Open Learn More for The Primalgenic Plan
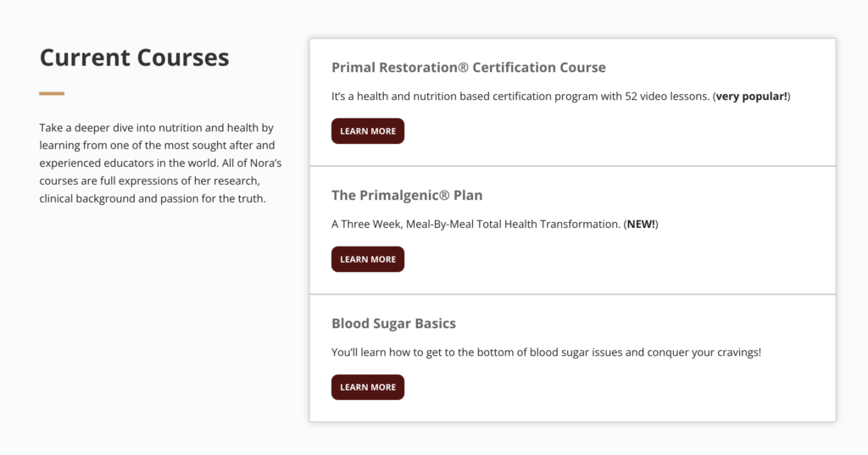Viewport: 868px width, 455px height. [367, 259]
